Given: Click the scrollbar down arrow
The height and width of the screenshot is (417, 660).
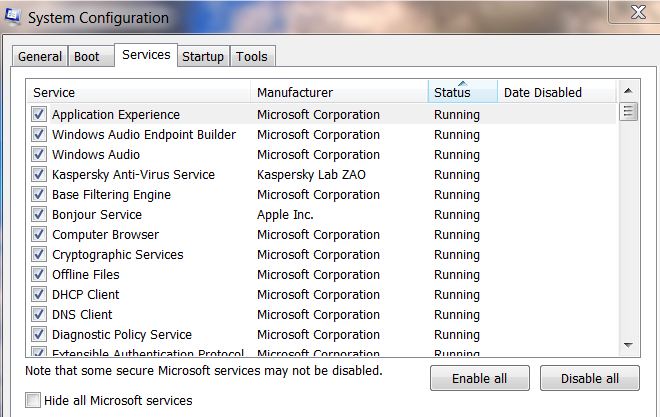Looking at the screenshot, I should [628, 344].
